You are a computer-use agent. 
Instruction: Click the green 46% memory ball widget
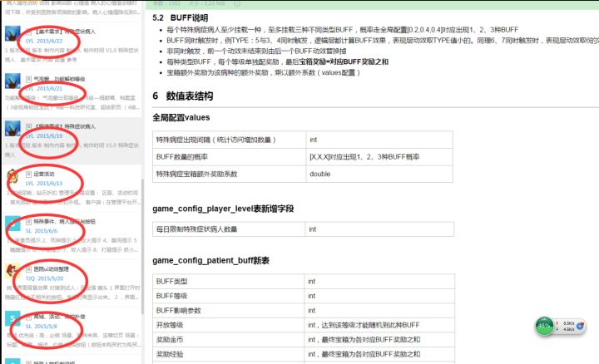(x=544, y=327)
